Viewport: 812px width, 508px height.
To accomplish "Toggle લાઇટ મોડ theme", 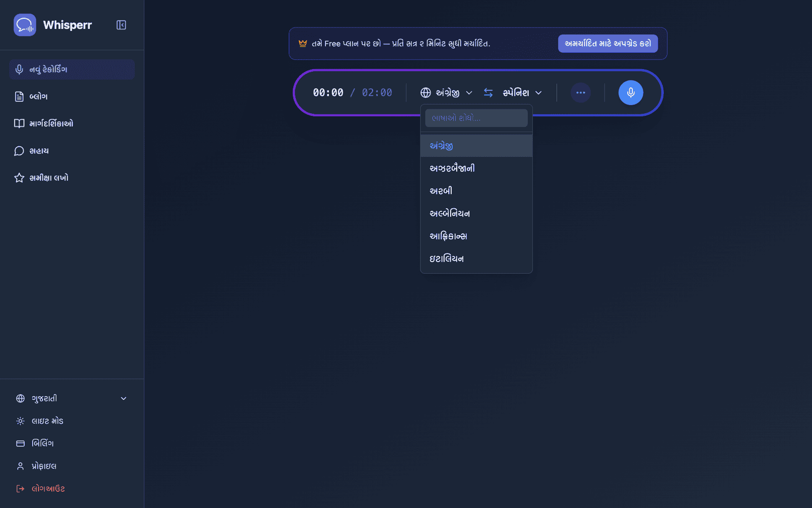I will tap(72, 421).
